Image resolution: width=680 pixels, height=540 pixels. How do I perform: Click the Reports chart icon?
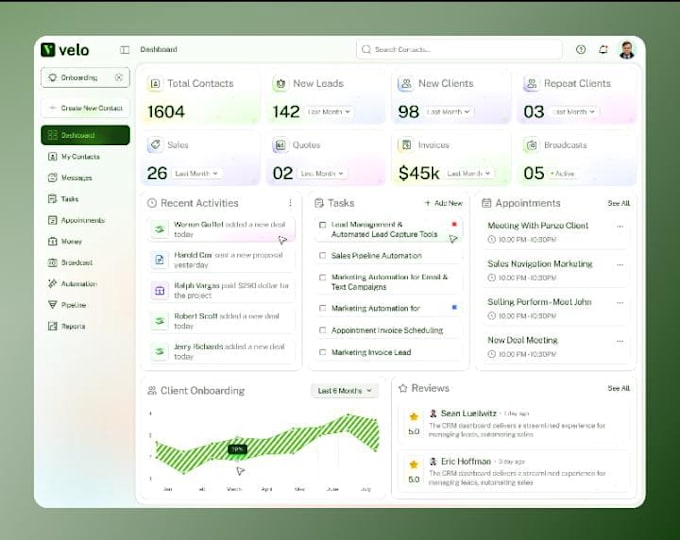click(x=52, y=326)
